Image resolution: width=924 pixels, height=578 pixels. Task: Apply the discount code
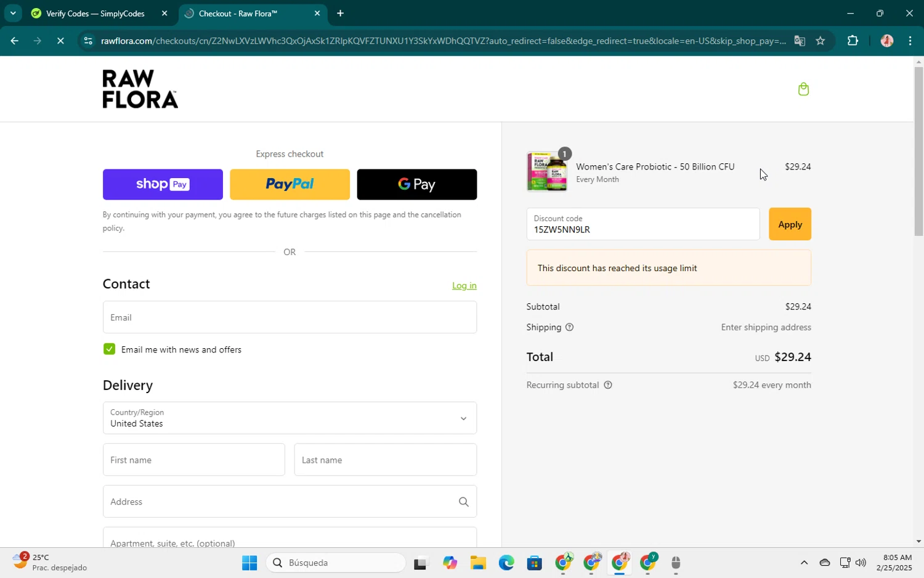(x=790, y=224)
